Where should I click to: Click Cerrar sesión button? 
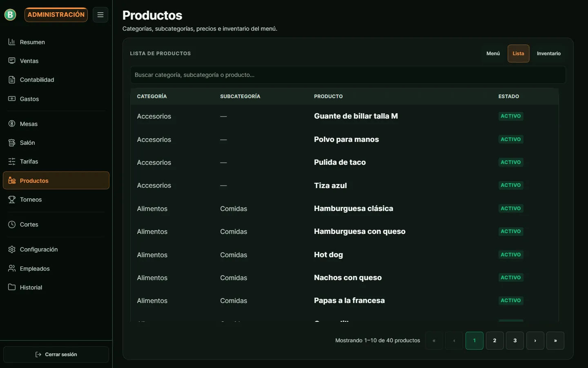pyautogui.click(x=56, y=355)
